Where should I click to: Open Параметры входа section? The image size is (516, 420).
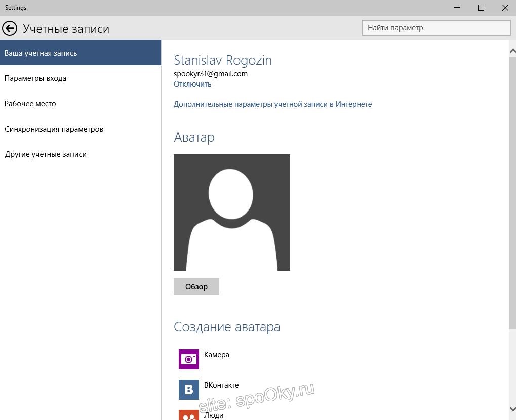35,78
